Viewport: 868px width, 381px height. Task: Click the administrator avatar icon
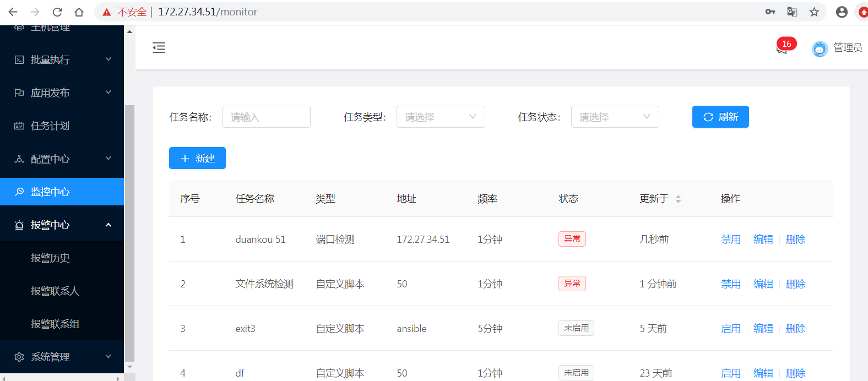(x=820, y=48)
